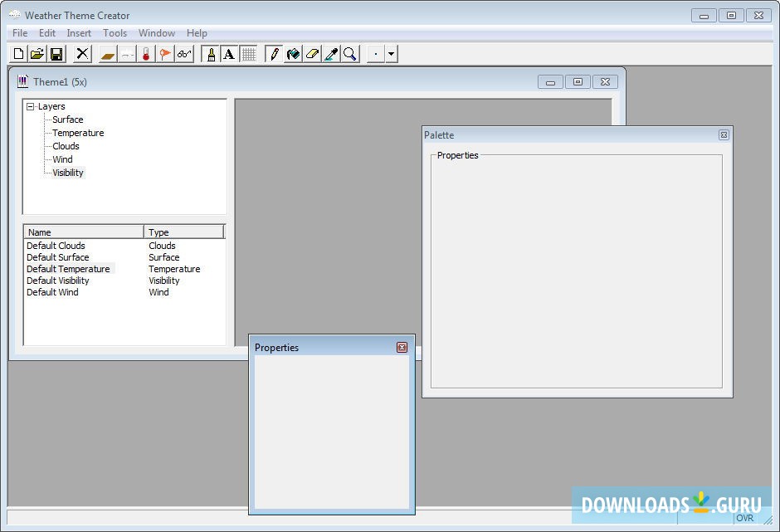The image size is (780, 532).
Task: Open the Insert menu
Action: 79,32
